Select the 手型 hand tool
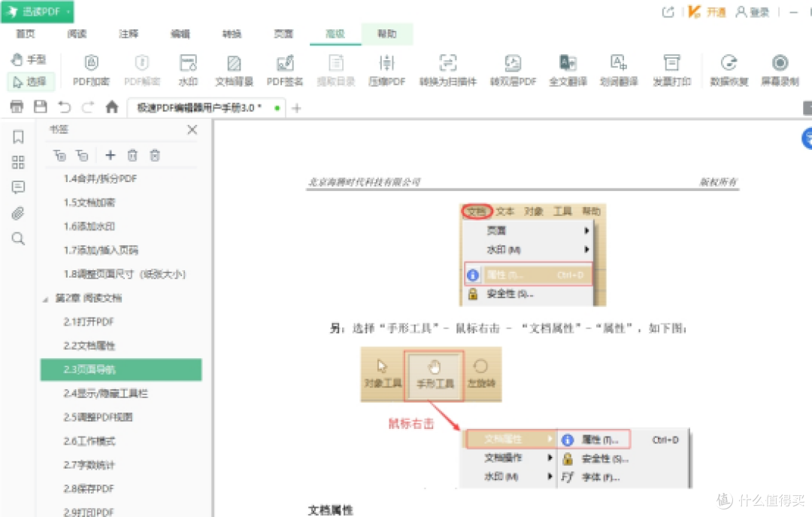 coord(29,59)
